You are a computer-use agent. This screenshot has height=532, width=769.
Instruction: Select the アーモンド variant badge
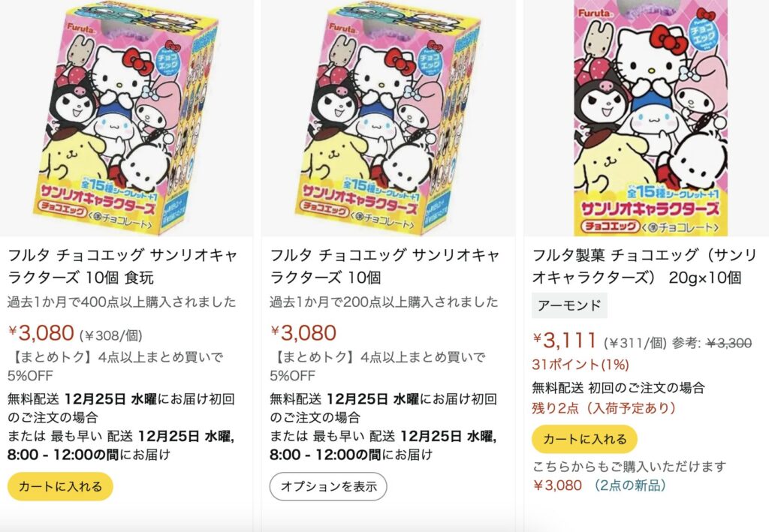[x=569, y=305]
